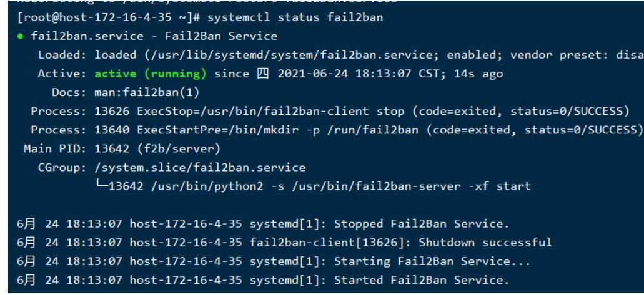This screenshot has height=295, width=644.
Task: Click the green "active (running)" status text
Action: coord(150,74)
